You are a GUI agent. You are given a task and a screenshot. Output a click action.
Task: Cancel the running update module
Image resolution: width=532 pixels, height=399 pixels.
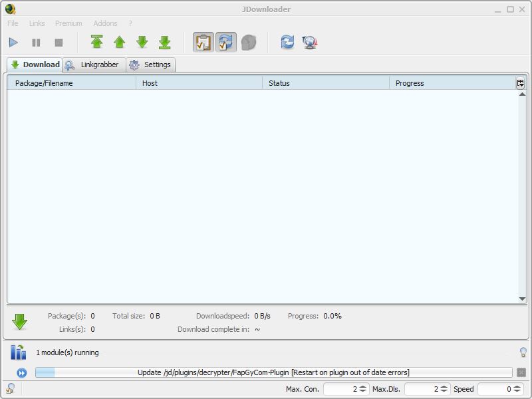tap(521, 372)
